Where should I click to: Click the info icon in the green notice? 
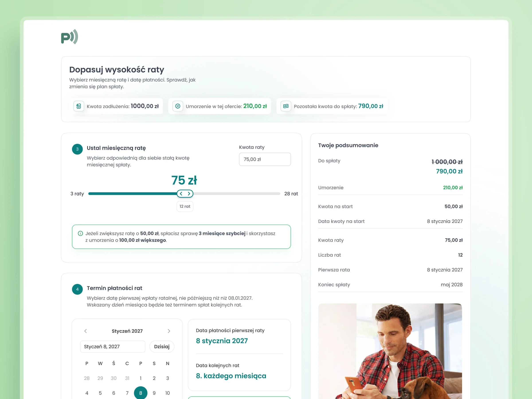(80, 233)
